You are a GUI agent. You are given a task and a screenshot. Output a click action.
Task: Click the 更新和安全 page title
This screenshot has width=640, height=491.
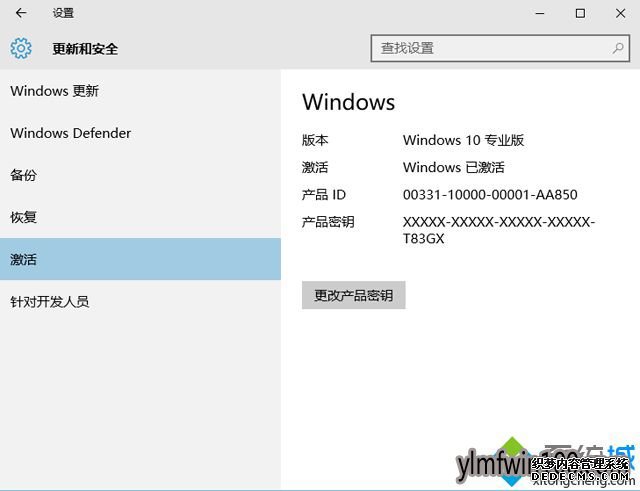[85, 49]
